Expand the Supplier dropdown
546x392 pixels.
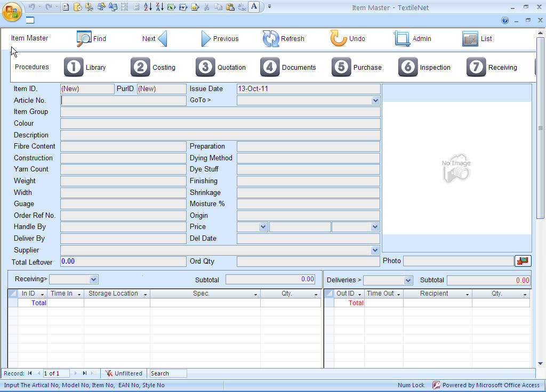(x=376, y=250)
